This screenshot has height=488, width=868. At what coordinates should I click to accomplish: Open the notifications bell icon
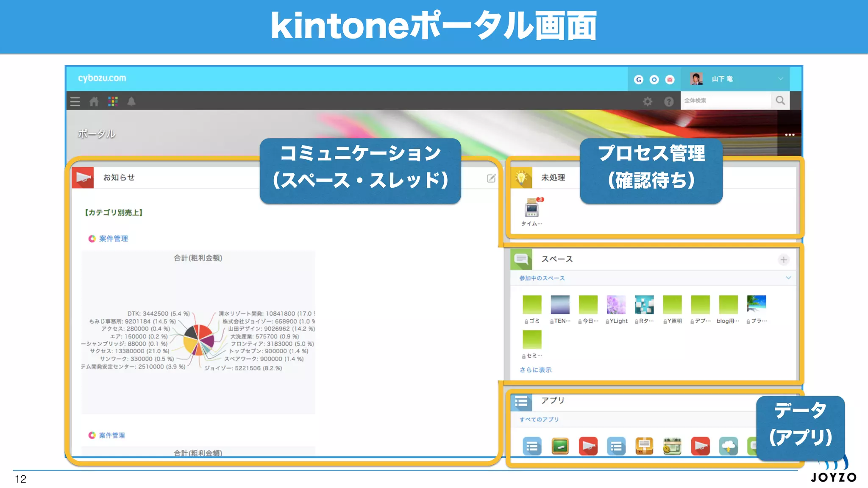(x=131, y=101)
